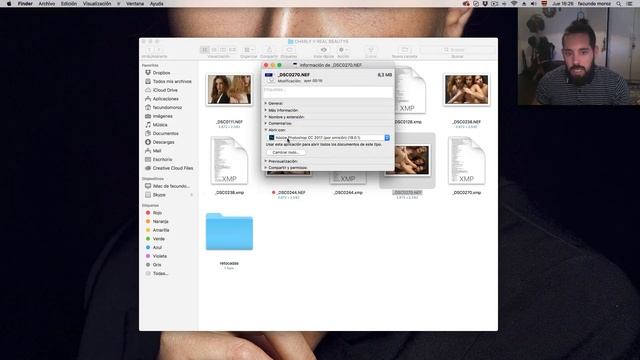Filter by Azul tag
This screenshot has height=360, width=640.
point(154,247)
